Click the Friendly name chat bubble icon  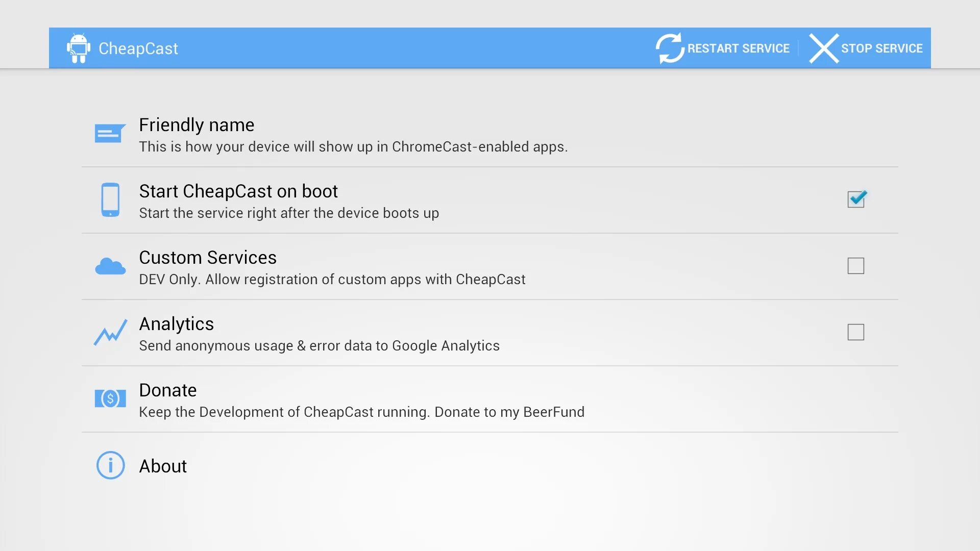coord(110,134)
